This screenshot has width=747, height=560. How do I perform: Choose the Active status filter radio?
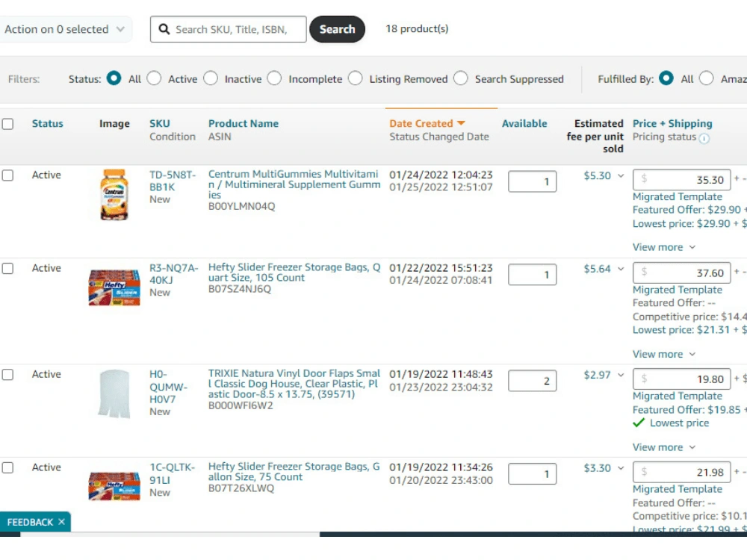154,78
